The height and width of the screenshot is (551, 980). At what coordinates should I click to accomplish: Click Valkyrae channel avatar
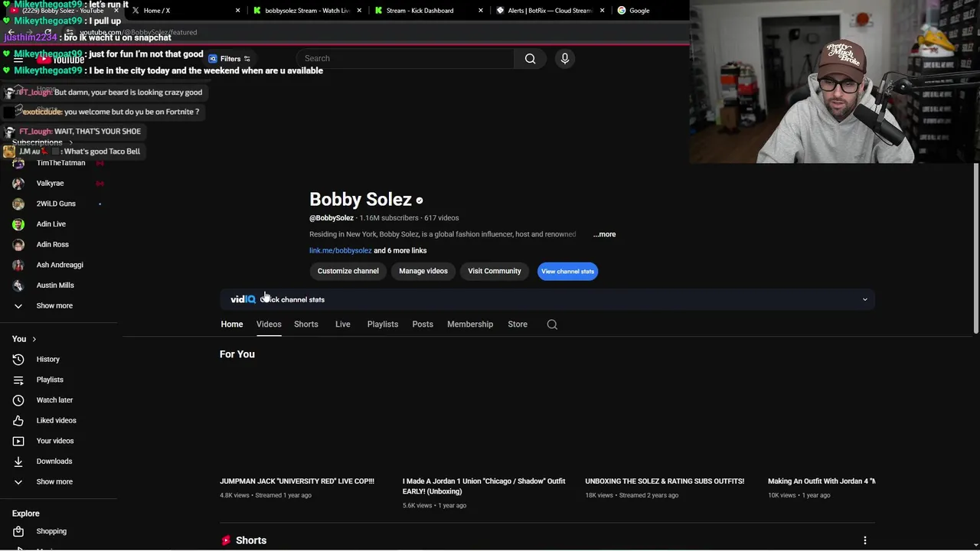click(18, 183)
